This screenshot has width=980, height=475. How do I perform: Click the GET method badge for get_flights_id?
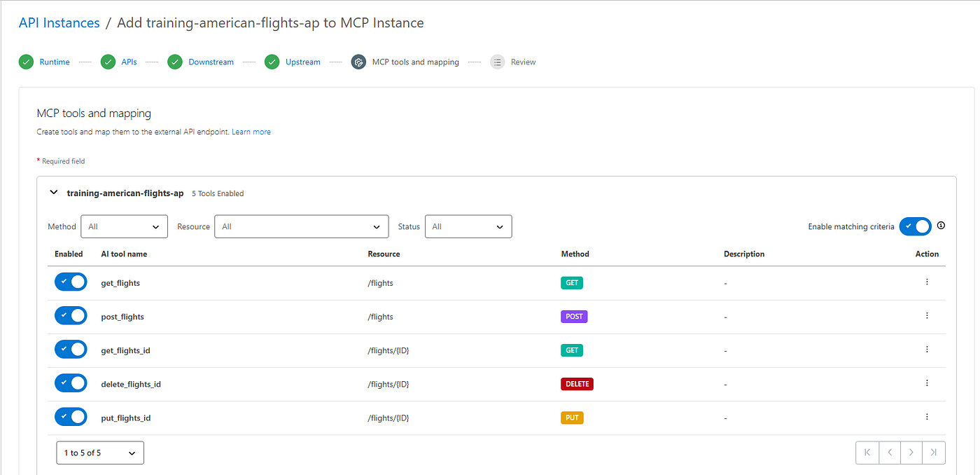pyautogui.click(x=572, y=350)
